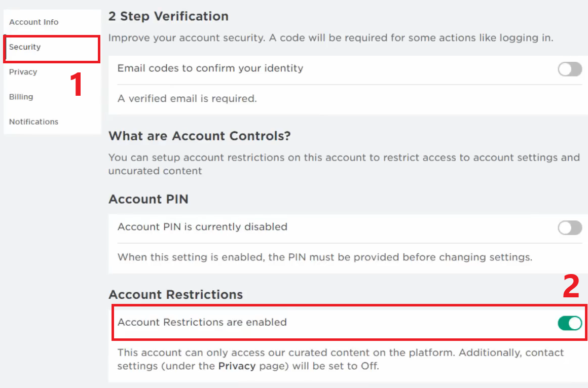Open the Account Info settings tab

pyautogui.click(x=33, y=22)
